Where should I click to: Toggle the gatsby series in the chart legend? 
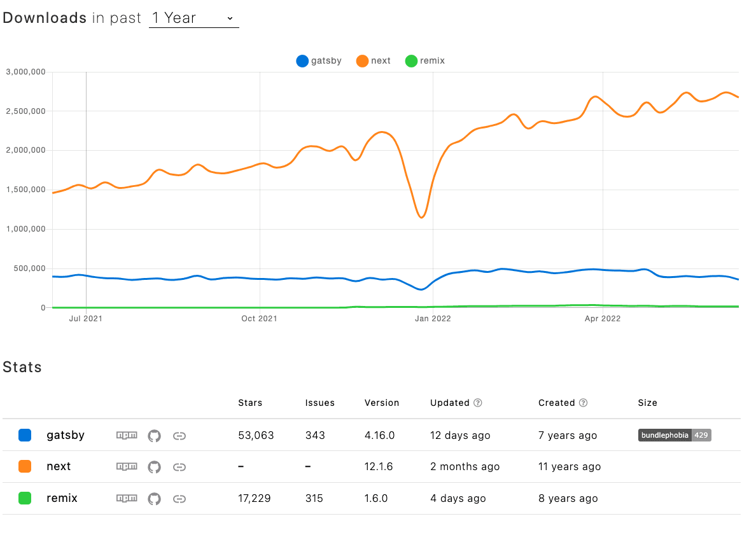[x=318, y=60]
